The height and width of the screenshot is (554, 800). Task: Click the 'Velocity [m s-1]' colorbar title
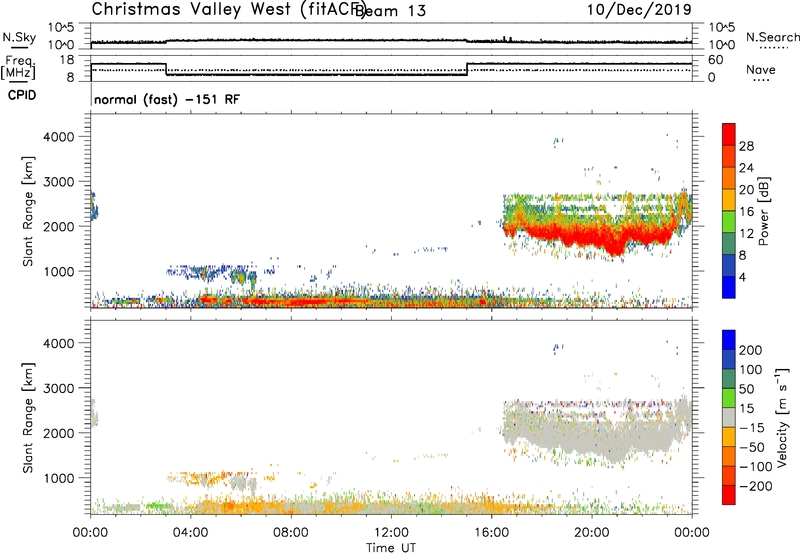point(783,417)
